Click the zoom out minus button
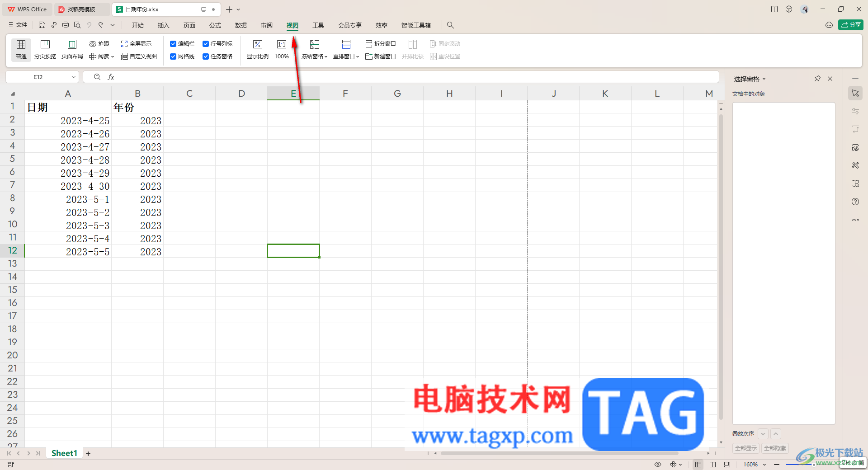 777,465
